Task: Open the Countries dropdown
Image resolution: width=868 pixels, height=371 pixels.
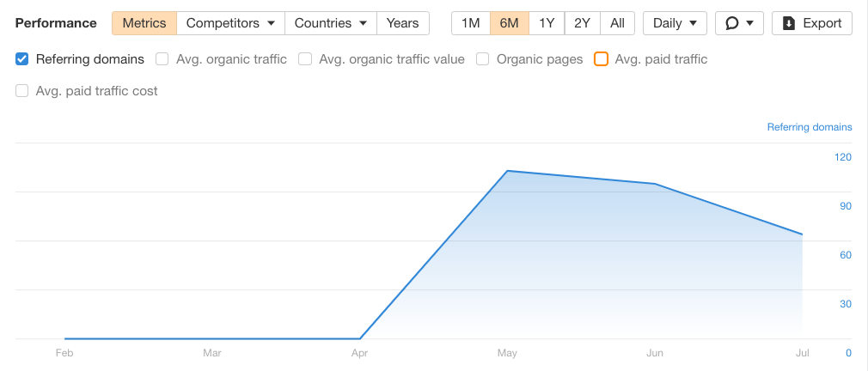Action: (330, 23)
